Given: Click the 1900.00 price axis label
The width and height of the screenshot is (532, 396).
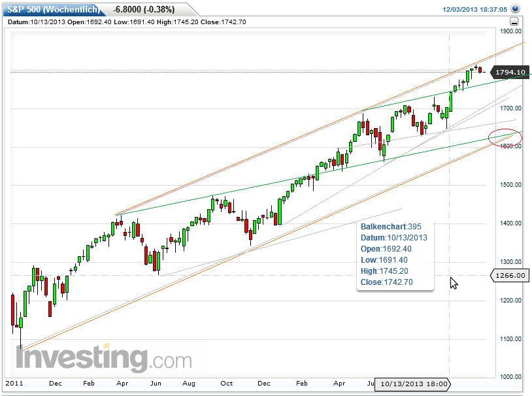Looking at the screenshot, I should point(511,31).
